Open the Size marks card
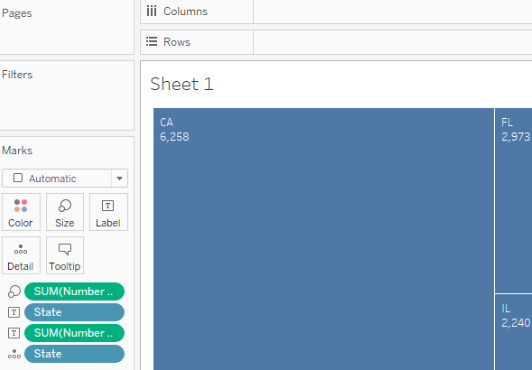The width and height of the screenshot is (532, 370). coord(65,212)
